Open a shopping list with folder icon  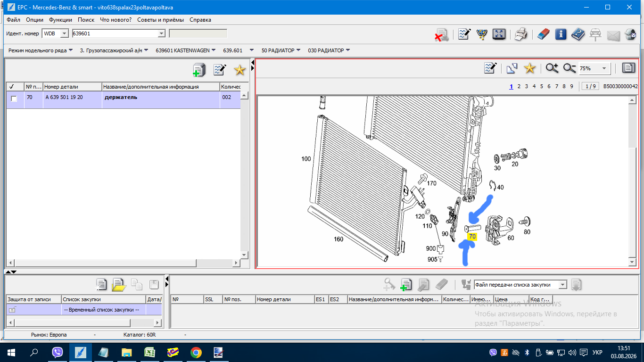coord(119,284)
